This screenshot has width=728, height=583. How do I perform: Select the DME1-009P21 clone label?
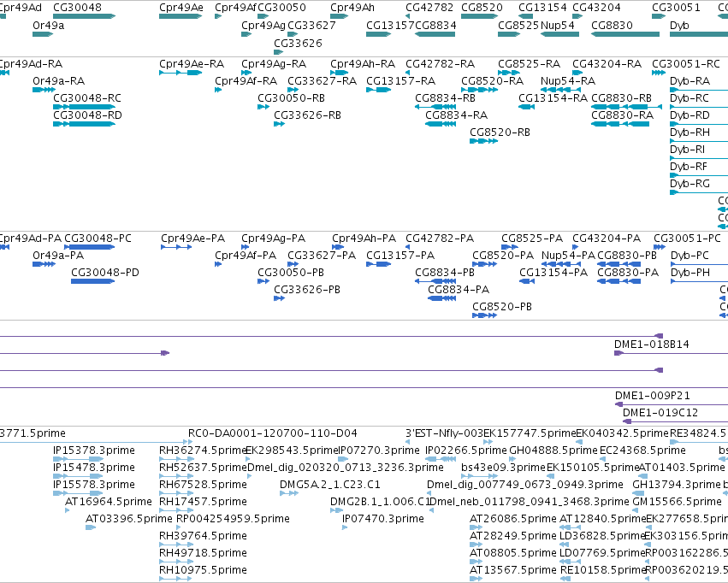tap(653, 396)
